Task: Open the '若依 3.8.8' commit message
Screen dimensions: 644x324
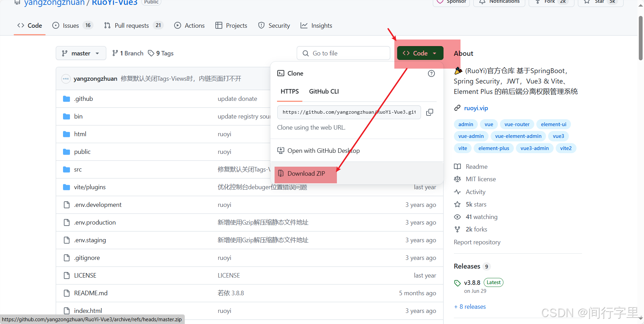Action: tap(231, 293)
